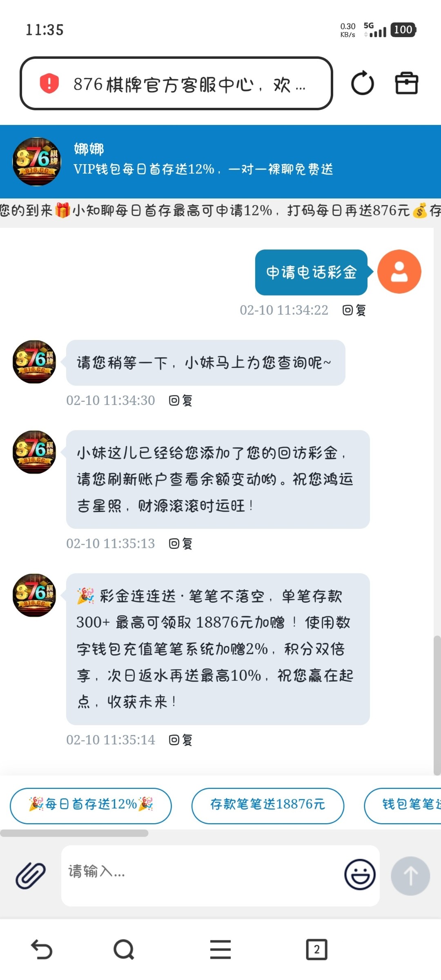Image resolution: width=441 pixels, height=980 pixels.
Task: Open the tab switcher showing 2
Action: point(316,949)
